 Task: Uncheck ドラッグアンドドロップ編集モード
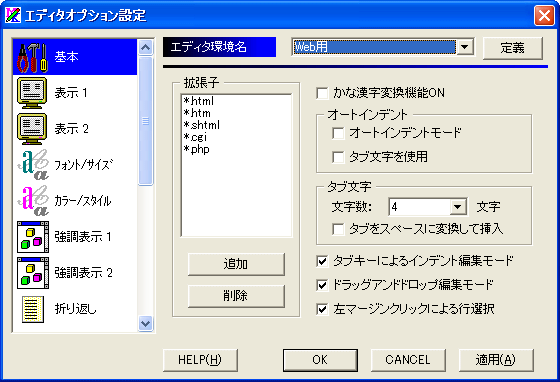(x=322, y=285)
